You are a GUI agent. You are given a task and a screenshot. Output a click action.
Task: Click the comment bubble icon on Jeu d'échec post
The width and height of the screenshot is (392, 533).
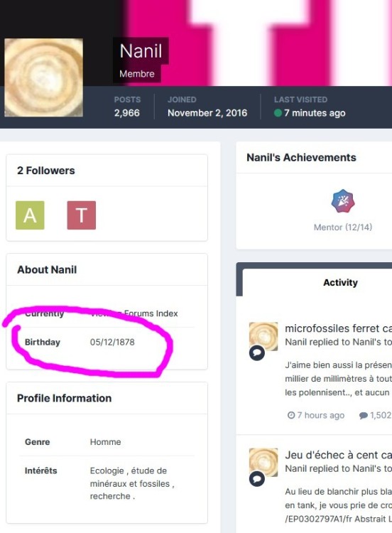pos(257,478)
